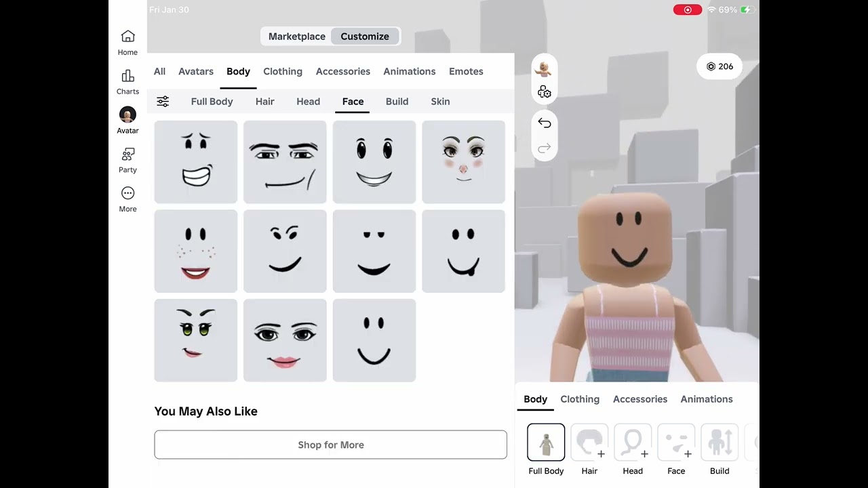The height and width of the screenshot is (488, 868).
Task: Tap the You May Also Like heading
Action: [x=205, y=411]
